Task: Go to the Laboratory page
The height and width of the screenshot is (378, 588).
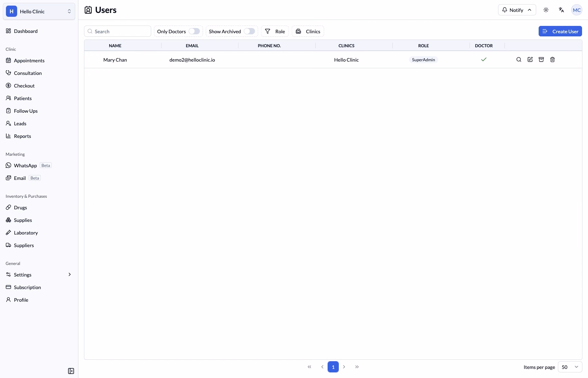Action: [x=39, y=233]
